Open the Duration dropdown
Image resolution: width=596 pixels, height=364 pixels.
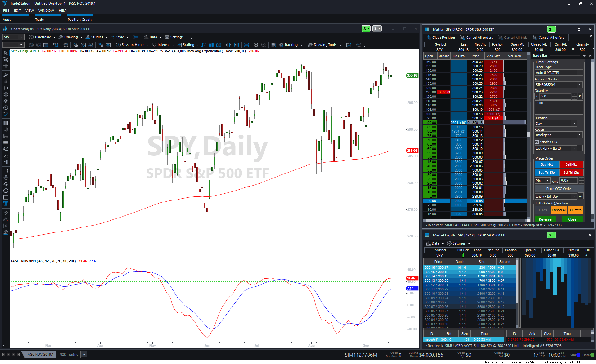pyautogui.click(x=556, y=124)
